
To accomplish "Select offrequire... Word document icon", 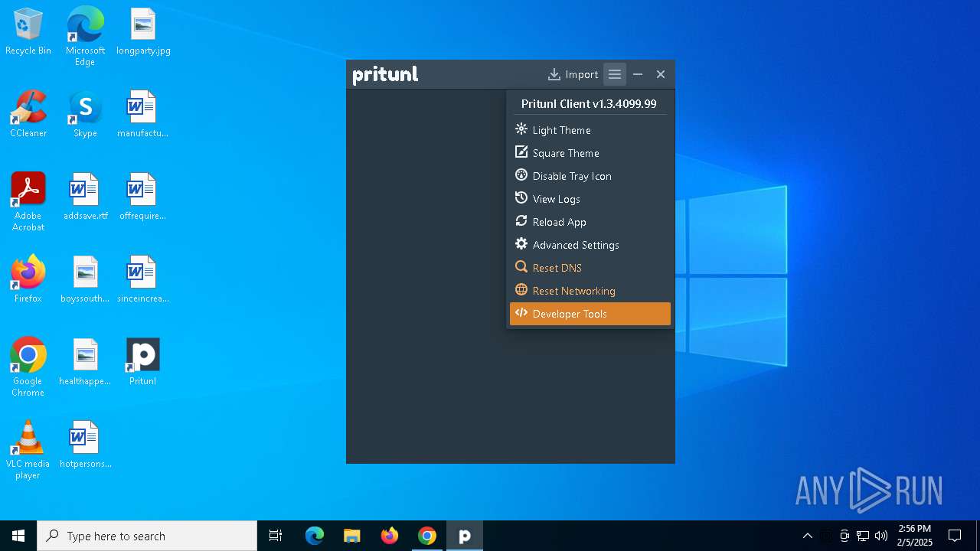I will (x=142, y=197).
